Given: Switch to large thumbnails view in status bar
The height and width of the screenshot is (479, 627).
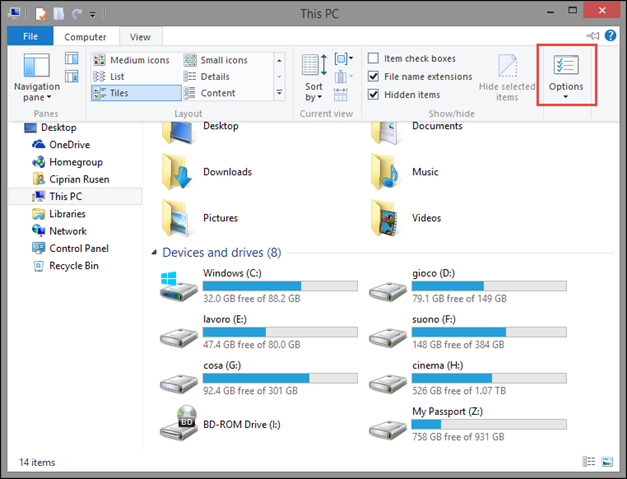Looking at the screenshot, I should point(607,462).
